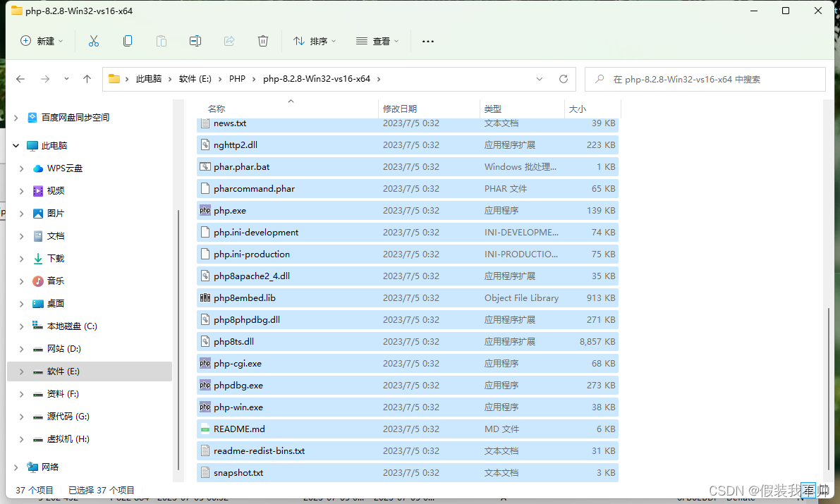Select the php.ini-production file
Screen dimensions: 840x504
[408, 254]
